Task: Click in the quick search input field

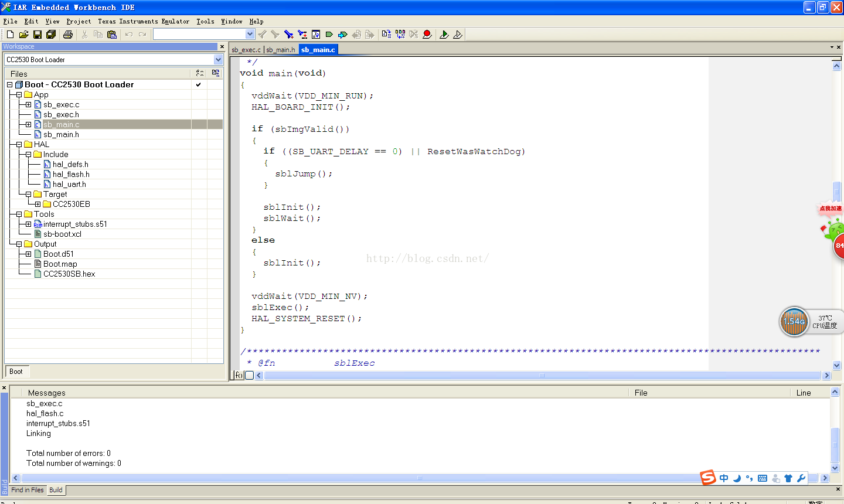Action: (x=200, y=34)
